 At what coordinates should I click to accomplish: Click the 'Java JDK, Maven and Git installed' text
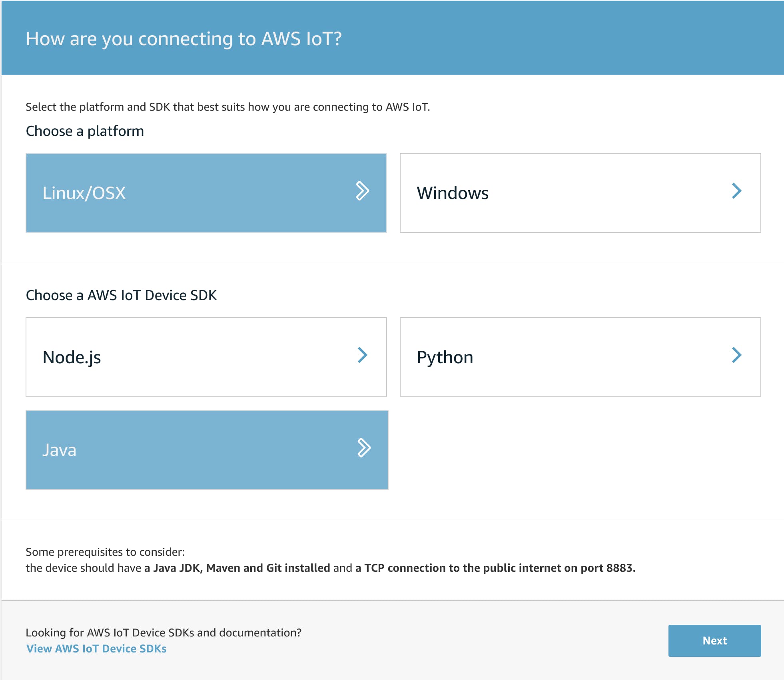(241, 568)
